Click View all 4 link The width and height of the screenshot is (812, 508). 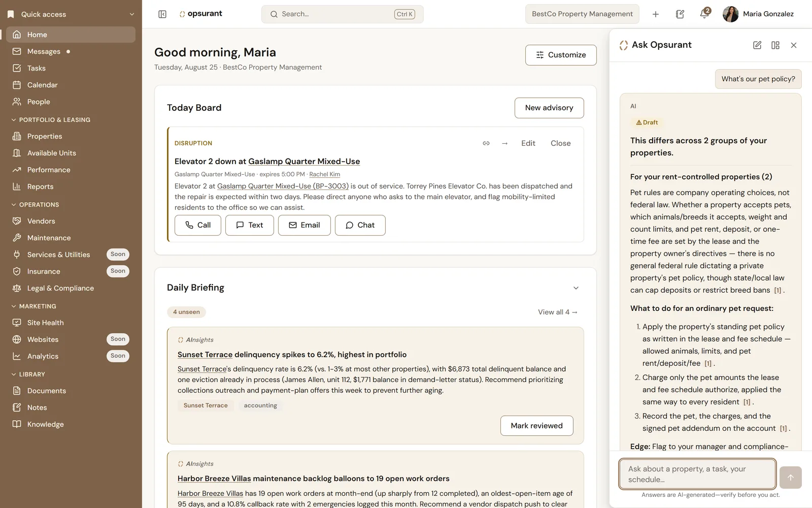pos(558,312)
